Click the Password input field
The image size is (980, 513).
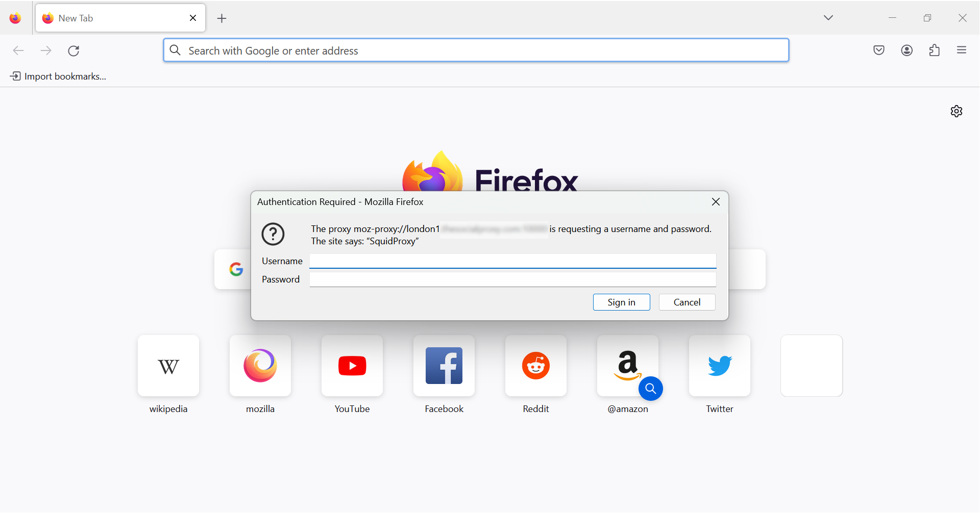tap(513, 279)
